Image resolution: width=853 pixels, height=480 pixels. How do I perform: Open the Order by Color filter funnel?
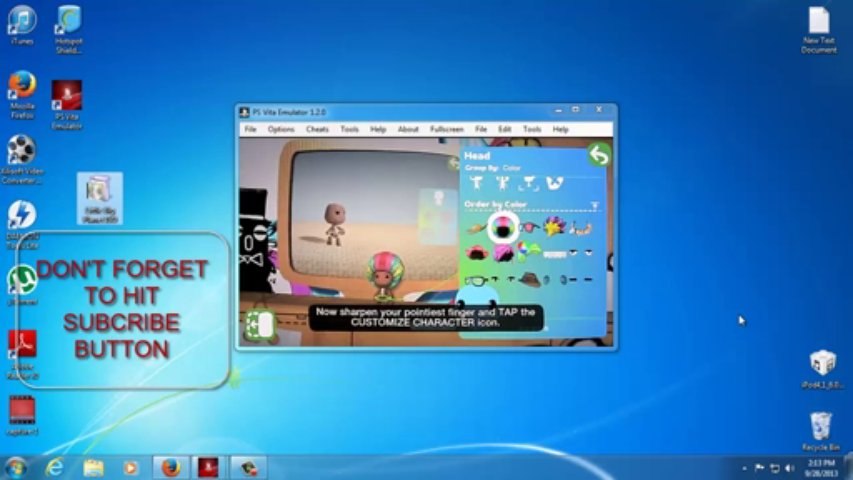(x=595, y=205)
